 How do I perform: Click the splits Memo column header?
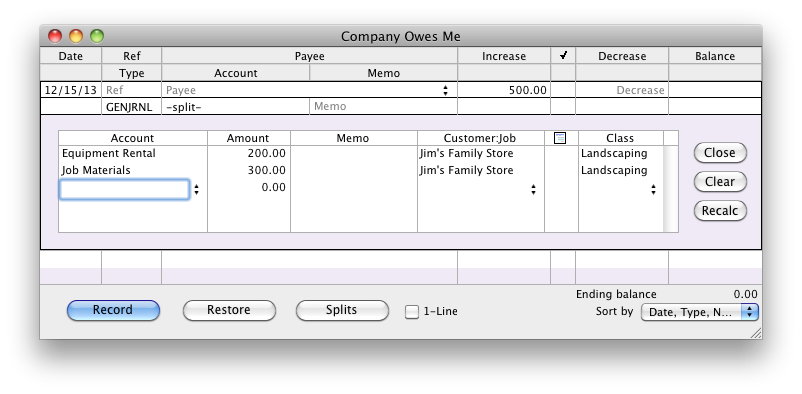(353, 138)
